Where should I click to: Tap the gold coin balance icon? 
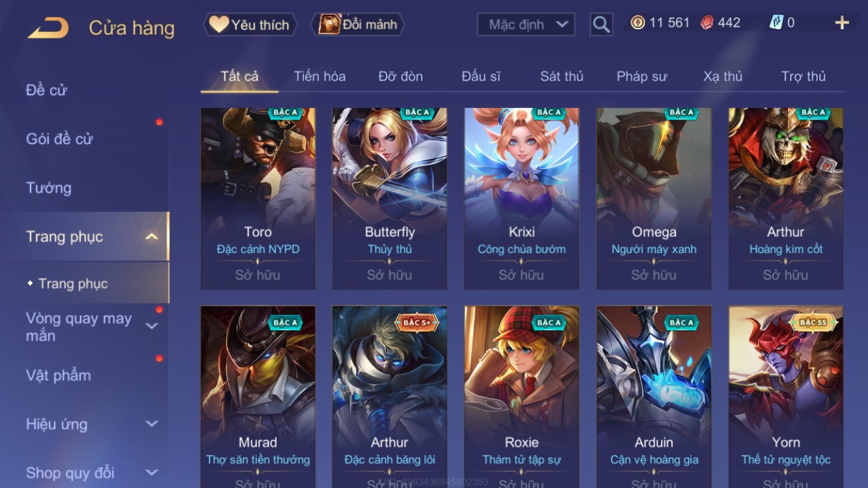click(x=638, y=23)
